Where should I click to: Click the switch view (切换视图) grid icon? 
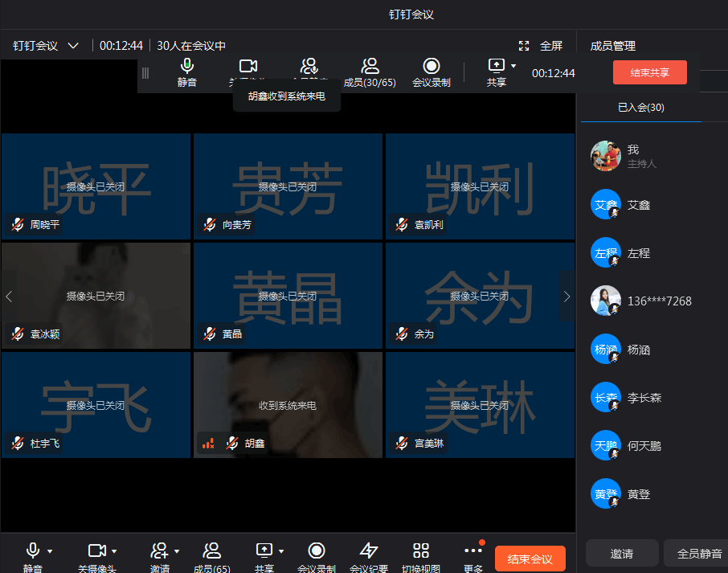pyautogui.click(x=421, y=550)
